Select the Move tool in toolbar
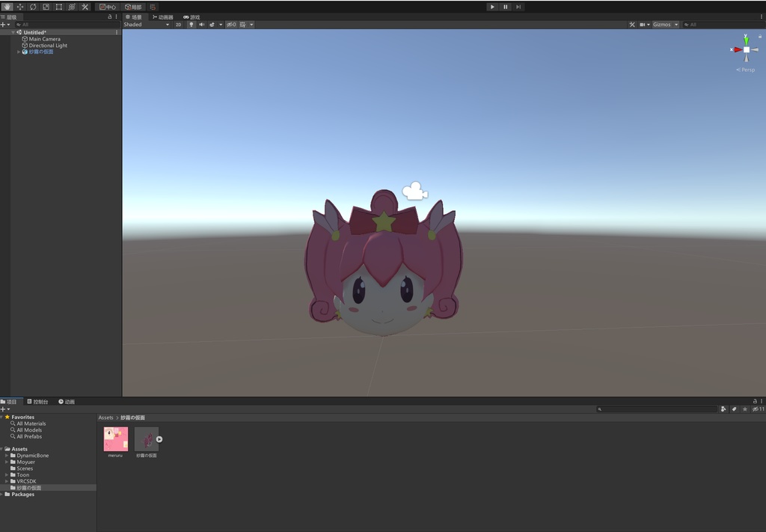 [x=20, y=7]
